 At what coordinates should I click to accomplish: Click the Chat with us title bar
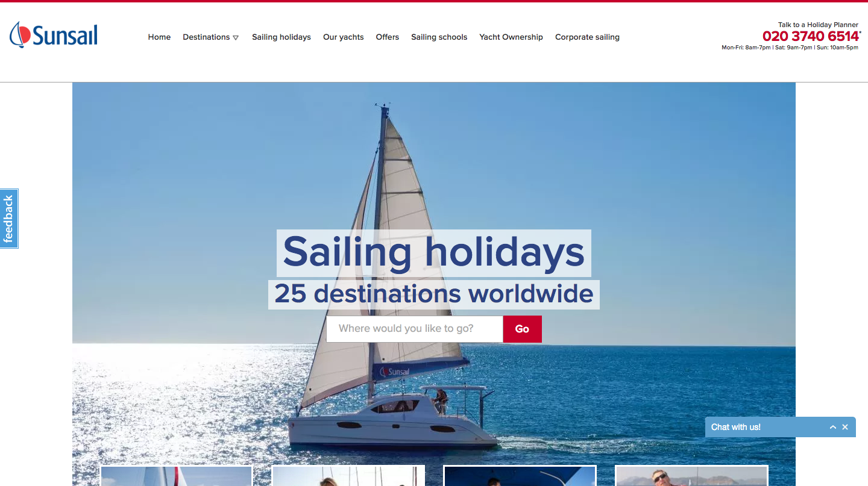[767, 427]
